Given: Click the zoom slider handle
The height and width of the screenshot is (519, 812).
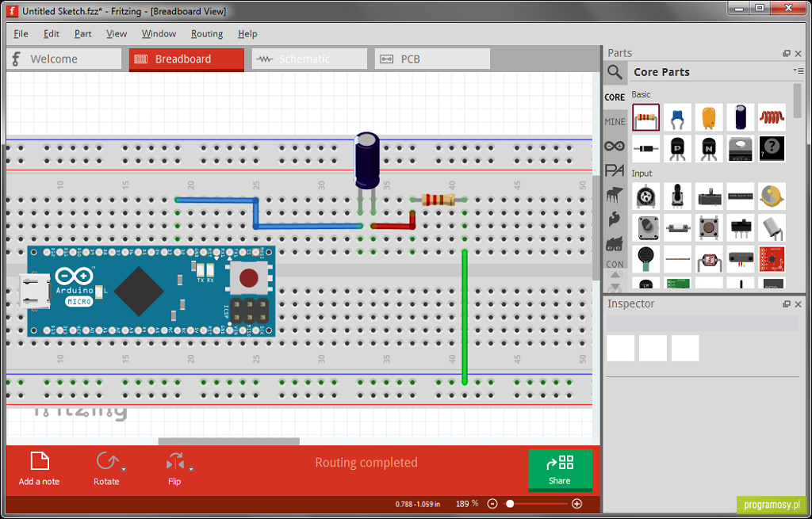Looking at the screenshot, I should pyautogui.click(x=510, y=504).
